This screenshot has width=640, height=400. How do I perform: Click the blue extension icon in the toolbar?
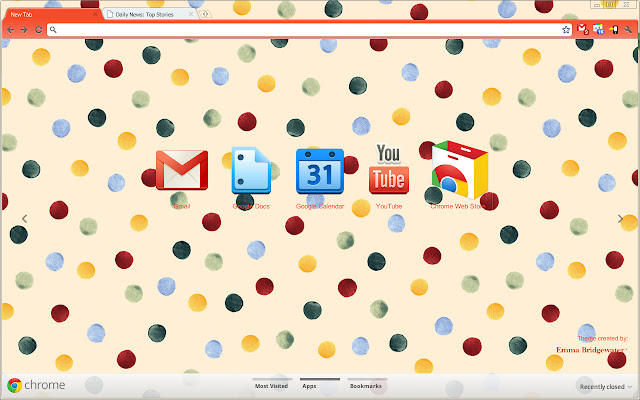pyautogui.click(x=598, y=29)
